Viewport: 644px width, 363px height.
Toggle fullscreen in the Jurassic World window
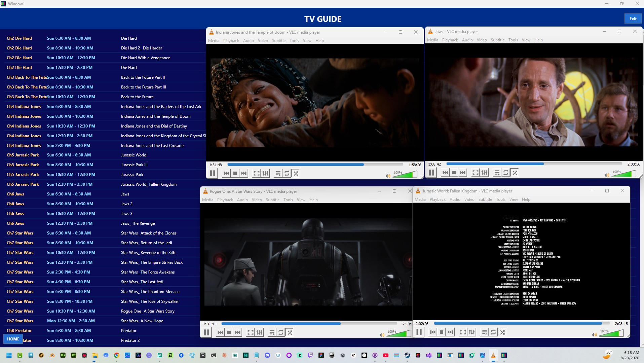pyautogui.click(x=463, y=332)
